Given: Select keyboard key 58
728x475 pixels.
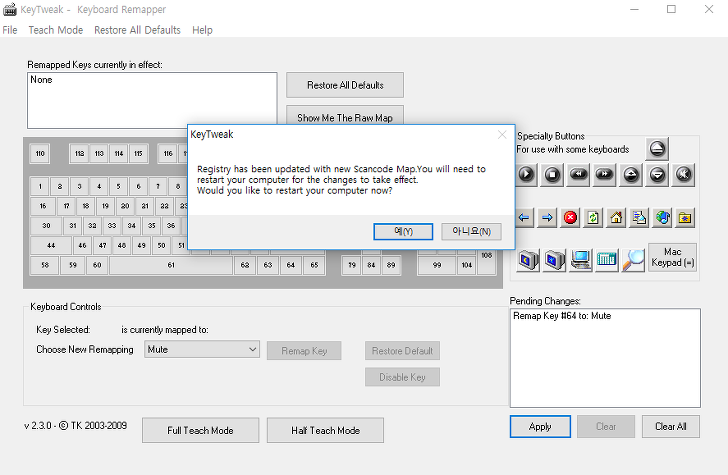Looking at the screenshot, I should [45, 265].
